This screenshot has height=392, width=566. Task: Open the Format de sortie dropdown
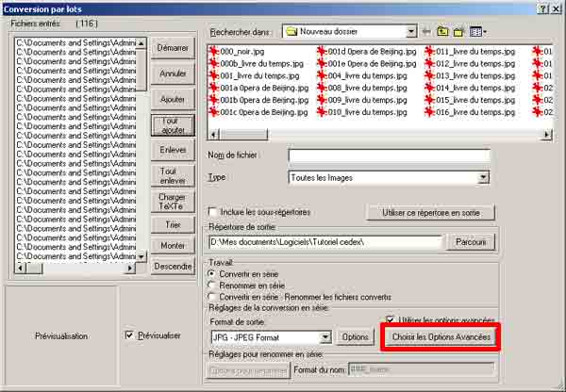(x=325, y=337)
